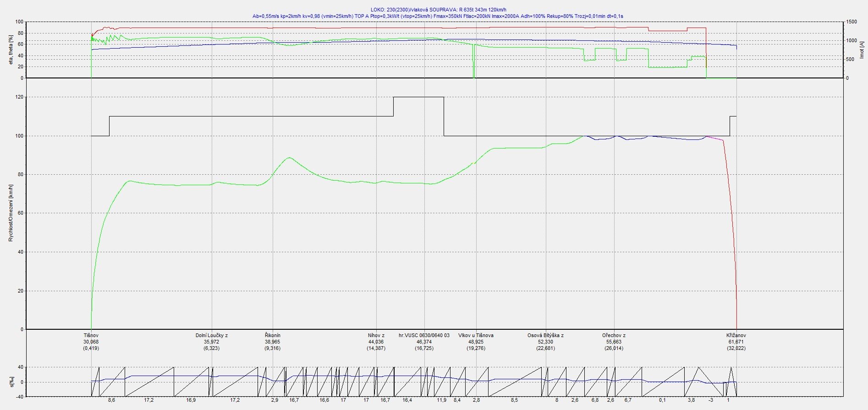Click the Osová Bítýška z station label
This screenshot has width=868, height=410.
point(545,335)
